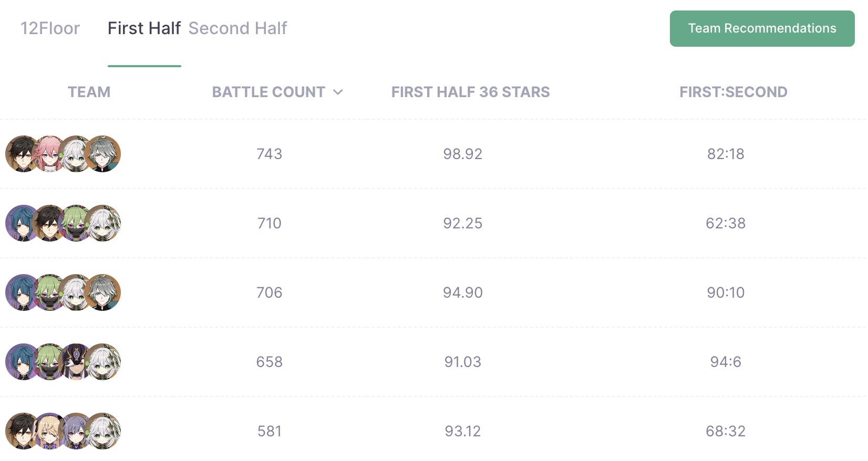Click the dark-hooded avatar in the 658-battle team

[76, 362]
